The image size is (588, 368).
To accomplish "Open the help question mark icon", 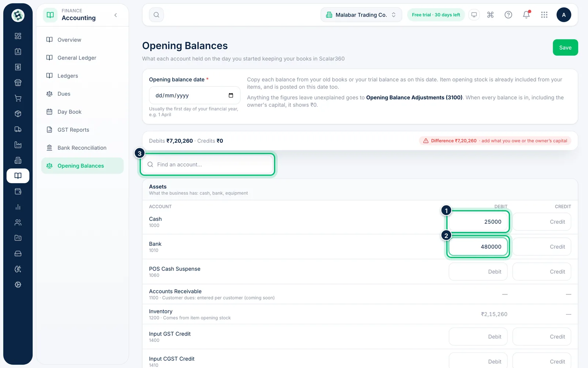I will (x=508, y=15).
